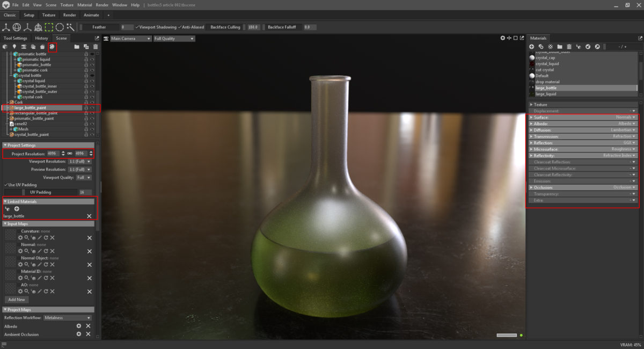Open the paint project icon in Scene toolbar
The image size is (644, 349).
(x=52, y=47)
